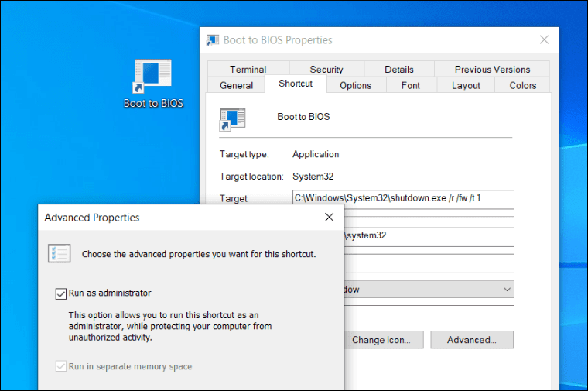The width and height of the screenshot is (588, 391).
Task: Close the Advanced Properties dialog
Action: pyautogui.click(x=330, y=218)
